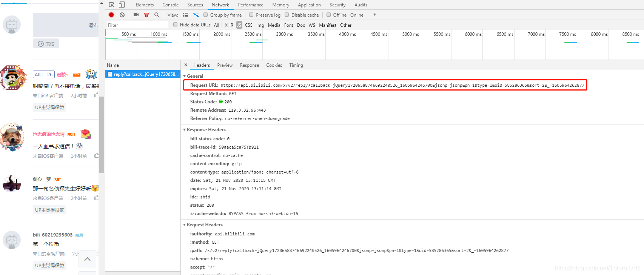Stop recording network log red button
Viewport: 644px width, 275px height.
[x=111, y=15]
